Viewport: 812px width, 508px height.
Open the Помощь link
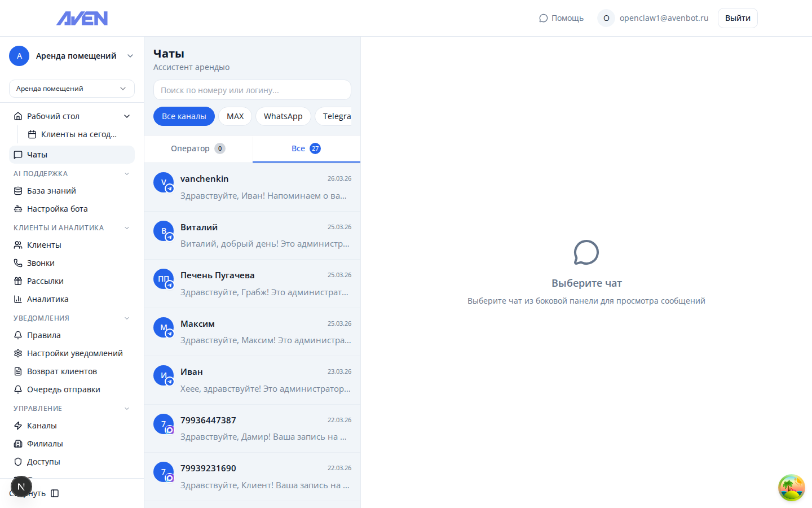point(561,18)
